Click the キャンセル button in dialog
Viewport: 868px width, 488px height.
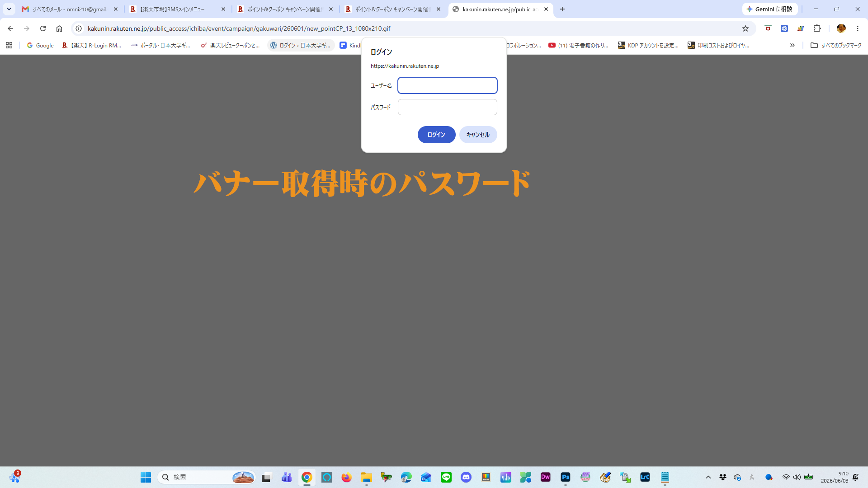click(478, 135)
